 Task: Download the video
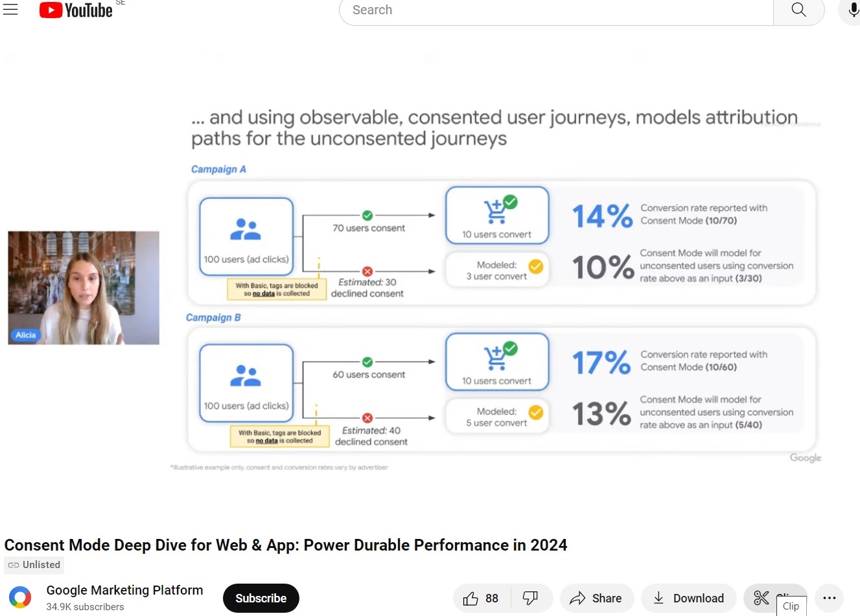688,598
